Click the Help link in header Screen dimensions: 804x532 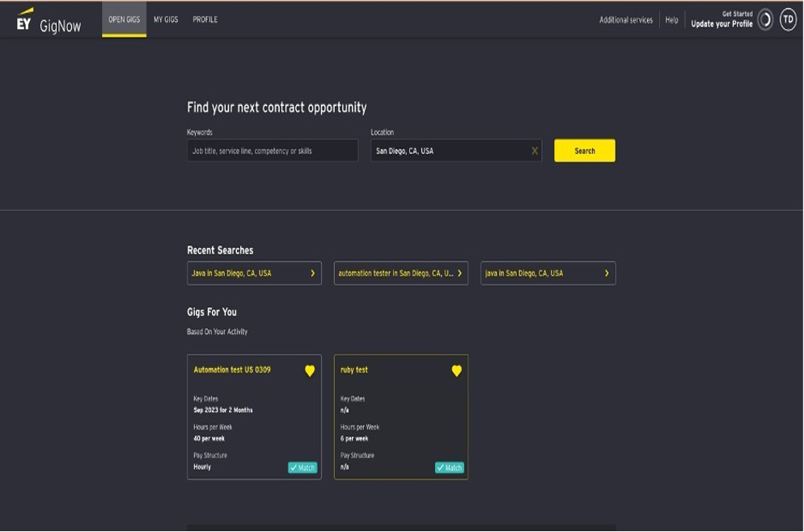coord(671,20)
